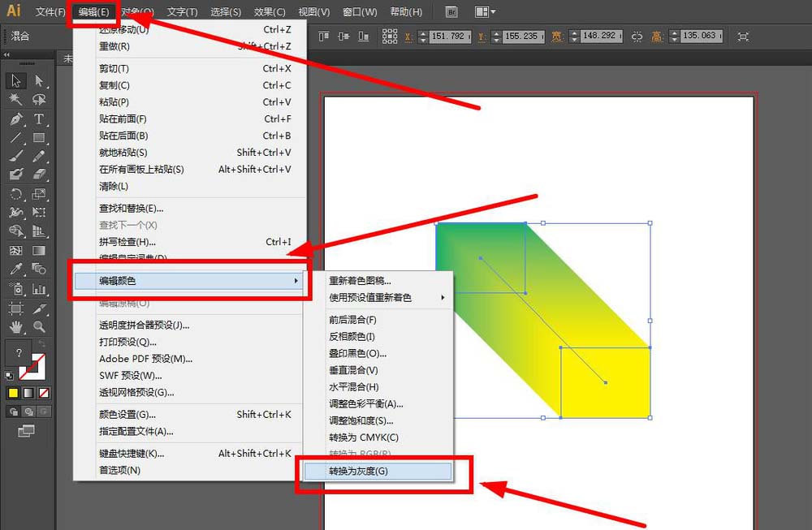
Task: Open Adobe Bridge from the application bar
Action: pos(451,11)
